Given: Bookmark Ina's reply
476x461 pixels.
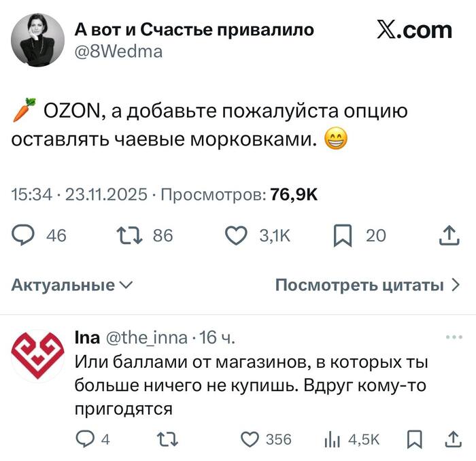Looking at the screenshot, I should (x=413, y=439).
